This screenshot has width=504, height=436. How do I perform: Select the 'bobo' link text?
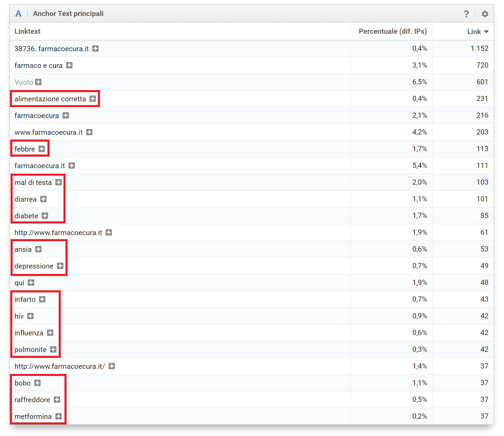pyautogui.click(x=23, y=383)
